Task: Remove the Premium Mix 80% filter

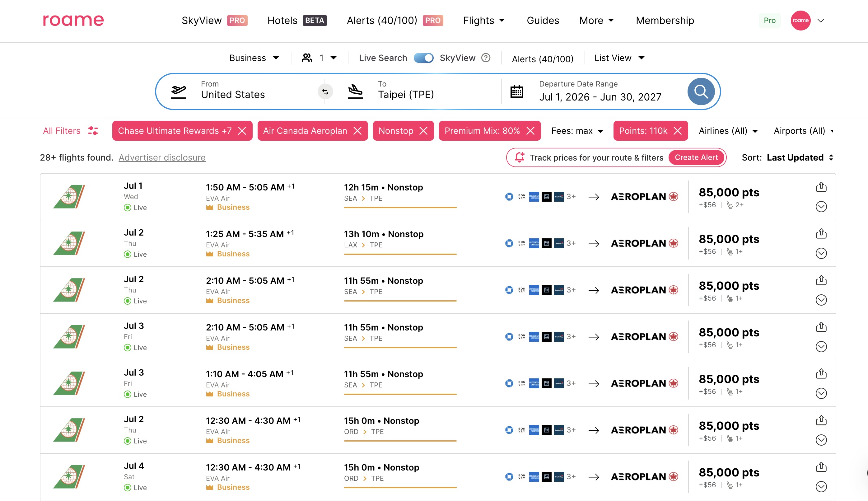Action: coord(530,131)
